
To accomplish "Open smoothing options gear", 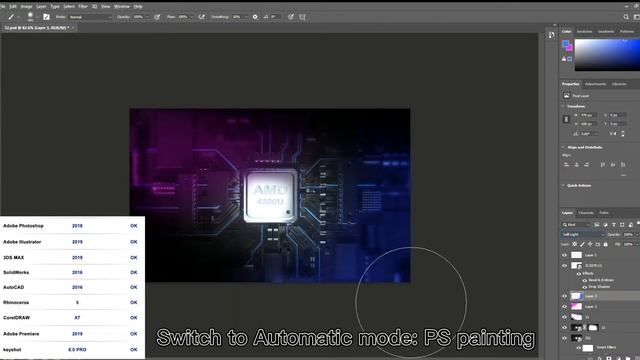I will click(x=255, y=17).
